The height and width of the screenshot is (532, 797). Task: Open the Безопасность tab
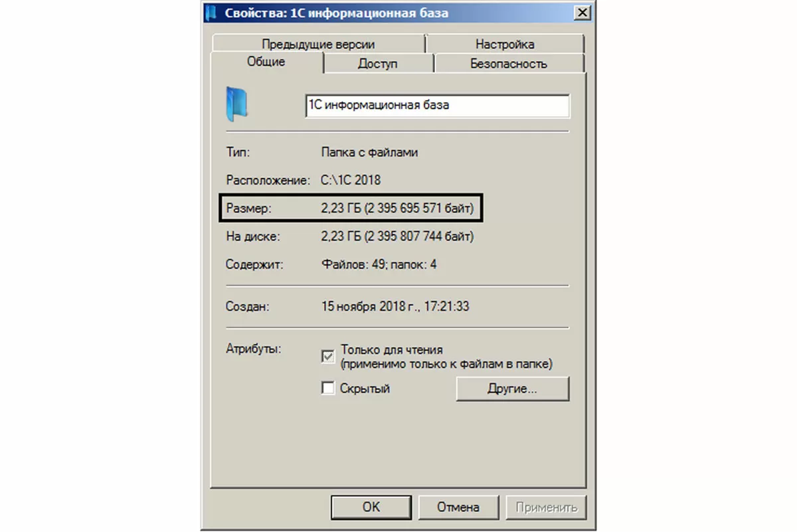[509, 64]
